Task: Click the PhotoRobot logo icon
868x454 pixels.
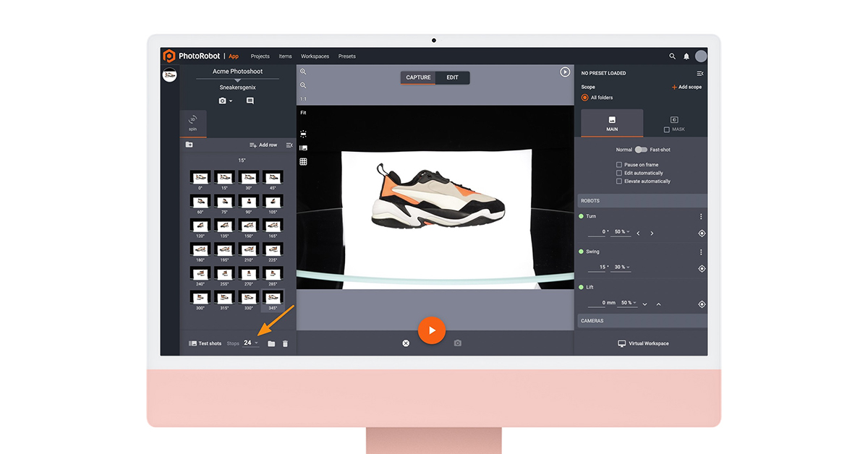Action: (x=169, y=56)
